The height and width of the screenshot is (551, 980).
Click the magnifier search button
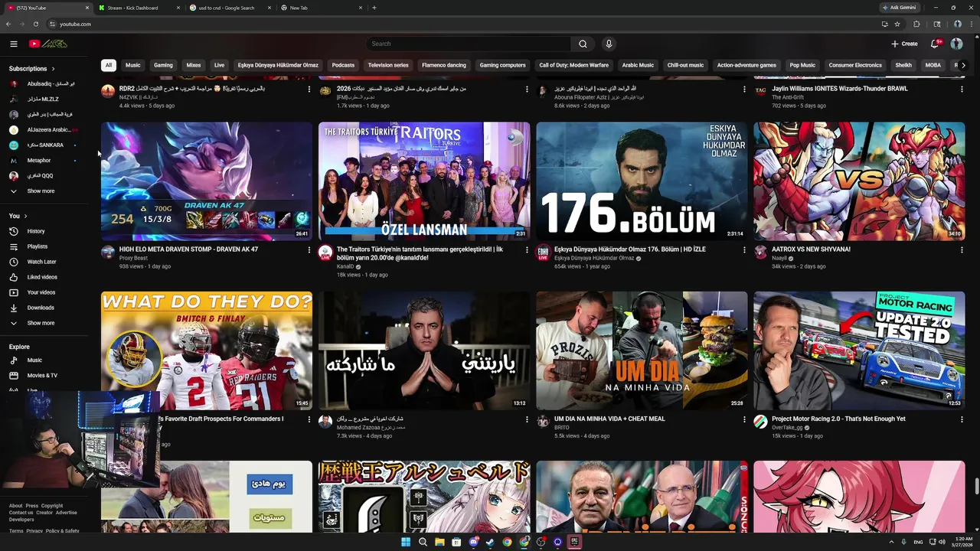[x=583, y=44]
